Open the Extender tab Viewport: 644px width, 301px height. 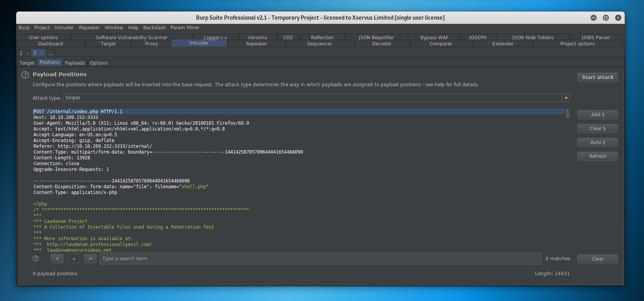tap(503, 43)
